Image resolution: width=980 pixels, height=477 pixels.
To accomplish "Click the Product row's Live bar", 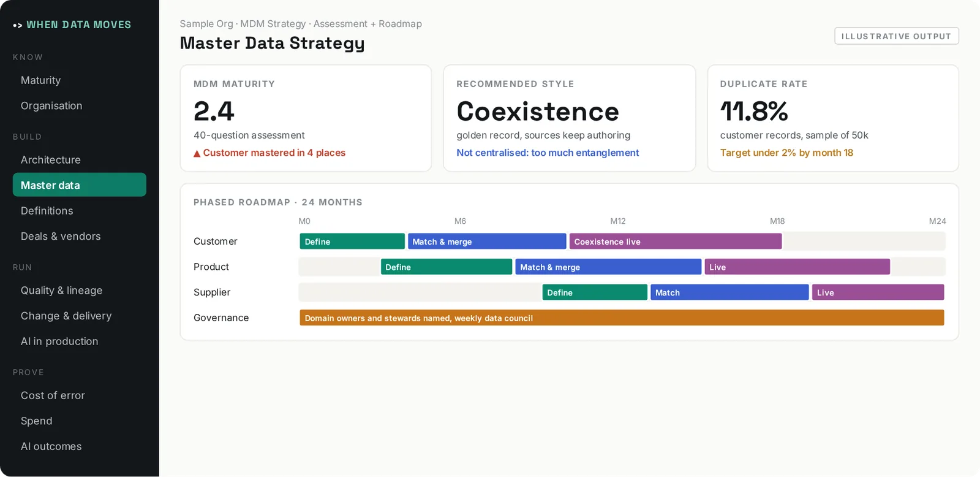I will (x=797, y=267).
